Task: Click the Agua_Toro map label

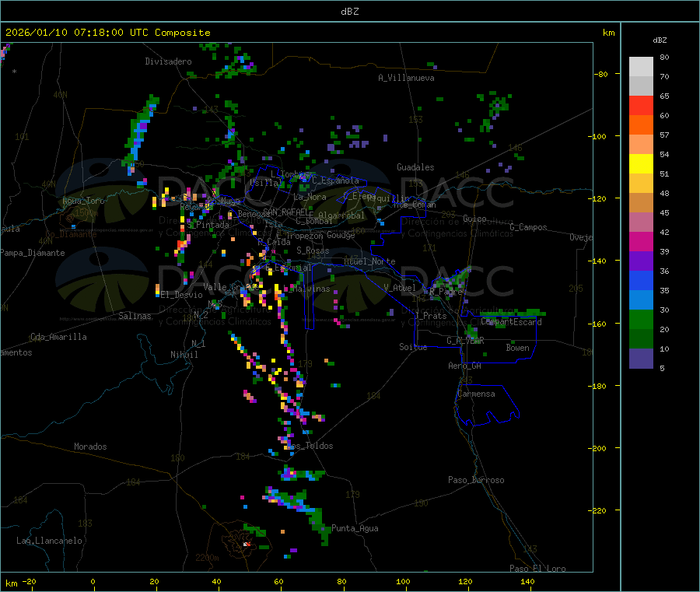Action: 83,201
